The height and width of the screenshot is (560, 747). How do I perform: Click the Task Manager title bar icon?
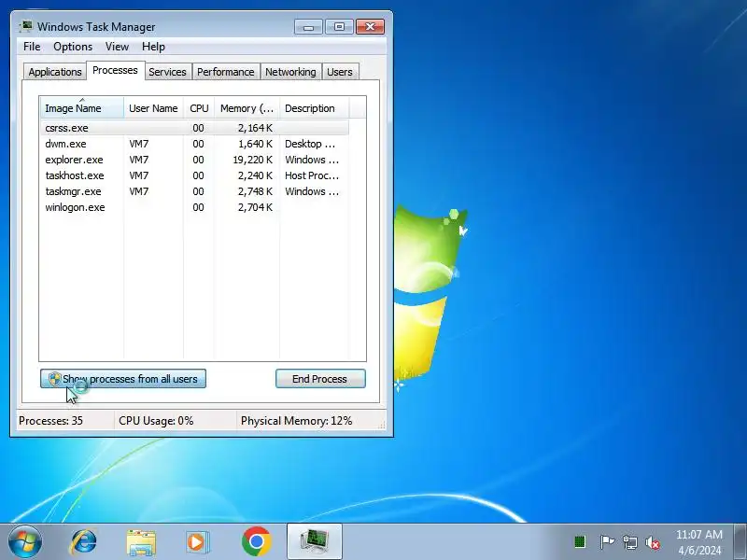tap(26, 26)
